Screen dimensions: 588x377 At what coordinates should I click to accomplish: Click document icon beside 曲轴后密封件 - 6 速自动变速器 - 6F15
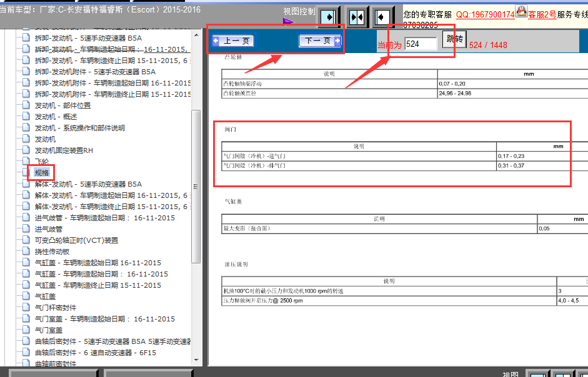pos(26,352)
